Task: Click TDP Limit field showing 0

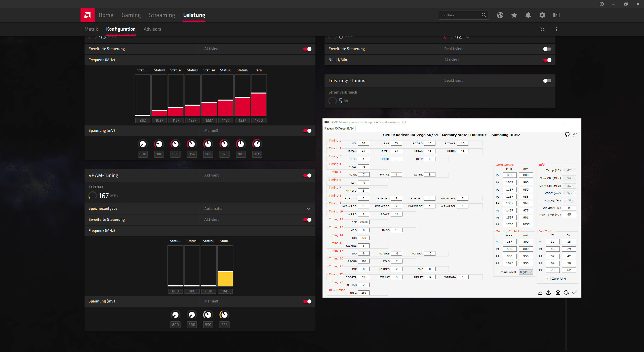Action: click(x=569, y=208)
